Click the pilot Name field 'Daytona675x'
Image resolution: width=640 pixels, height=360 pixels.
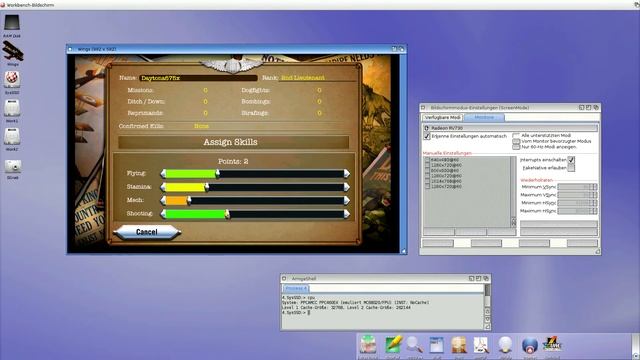point(198,78)
